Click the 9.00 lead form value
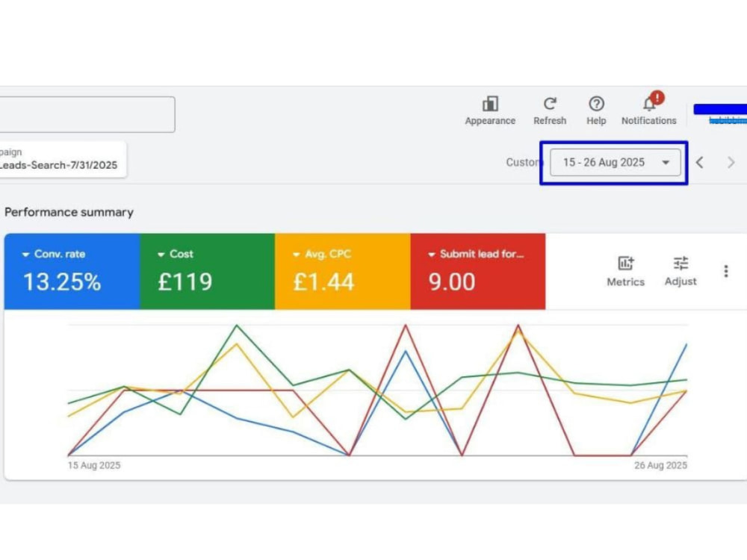Screen dimensions: 747x560 tap(452, 281)
